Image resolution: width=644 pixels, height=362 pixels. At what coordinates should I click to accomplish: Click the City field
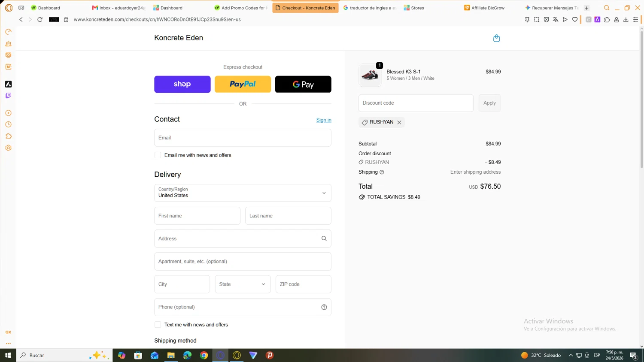(182, 284)
